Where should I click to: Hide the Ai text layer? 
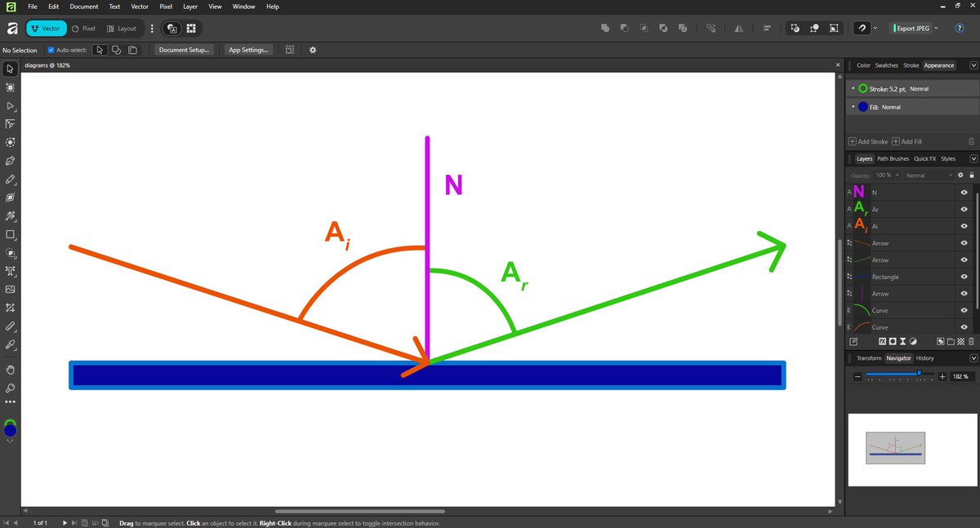[x=964, y=226]
